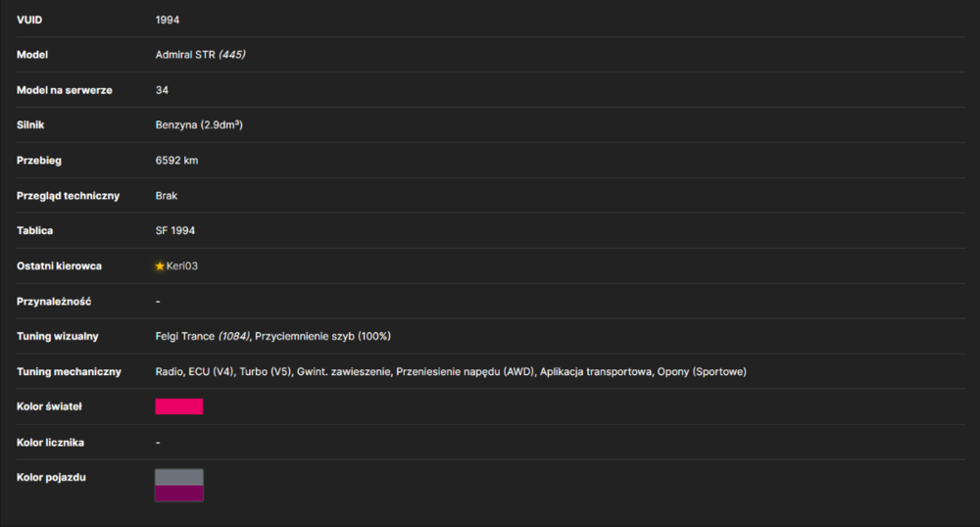980x527 pixels.
Task: Click Gwint. zawieszenie tuning entry
Action: (343, 371)
